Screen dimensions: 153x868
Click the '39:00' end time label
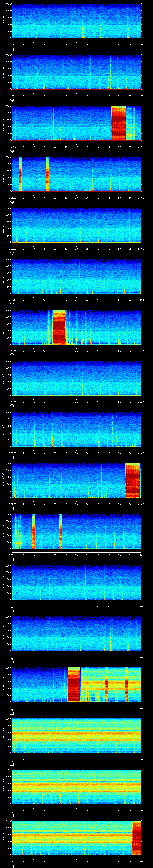(x=141, y=862)
